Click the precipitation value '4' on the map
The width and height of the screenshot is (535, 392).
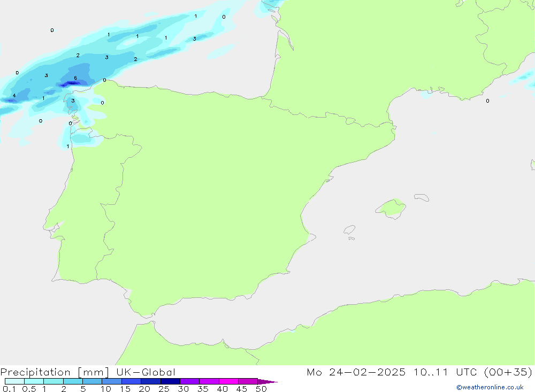point(14,96)
